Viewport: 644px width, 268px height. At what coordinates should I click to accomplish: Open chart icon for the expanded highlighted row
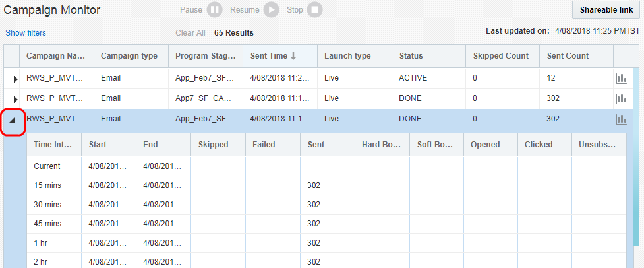(x=622, y=119)
